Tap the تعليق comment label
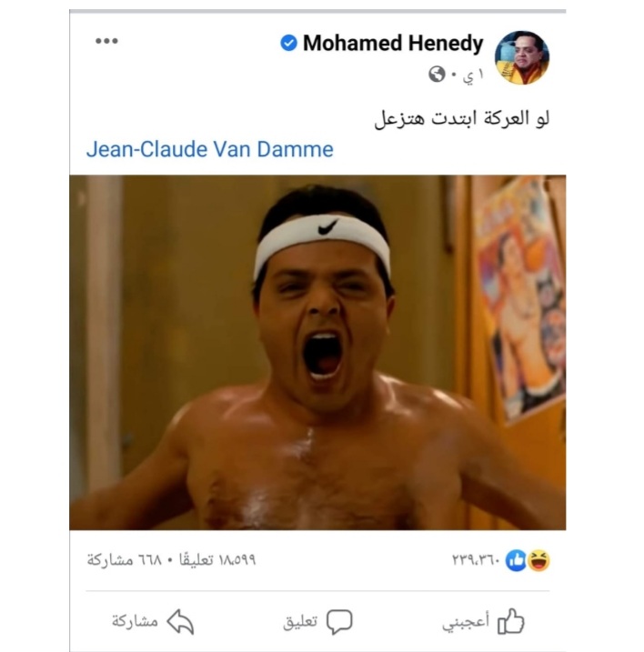This screenshot has height=652, width=644. tap(300, 622)
